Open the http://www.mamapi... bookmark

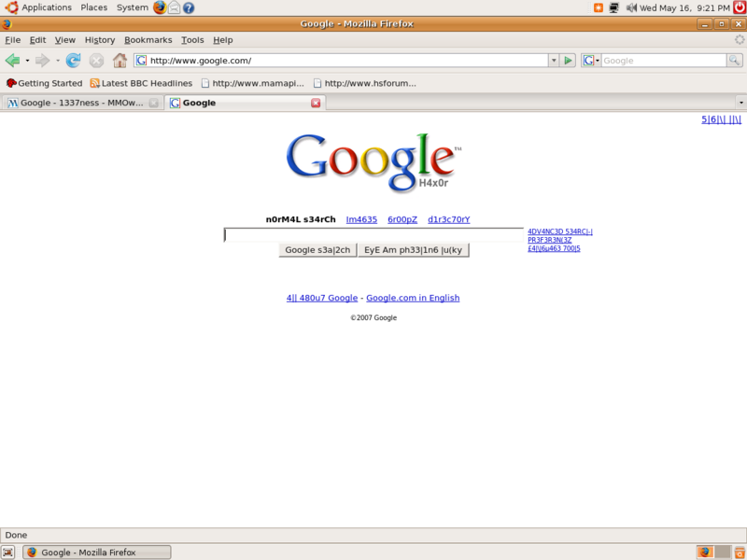click(x=252, y=83)
